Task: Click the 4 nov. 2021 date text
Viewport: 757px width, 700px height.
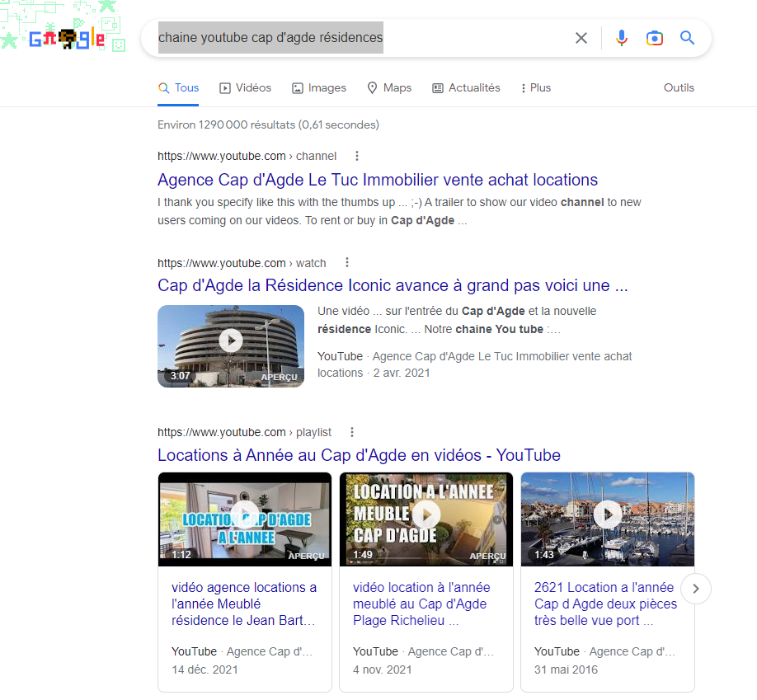Action: pyautogui.click(x=382, y=669)
